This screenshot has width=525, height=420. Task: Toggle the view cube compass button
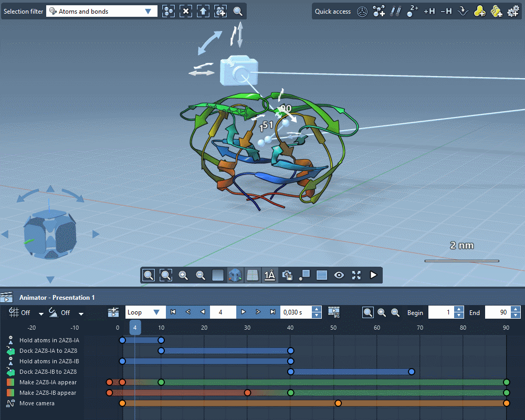(x=235, y=275)
